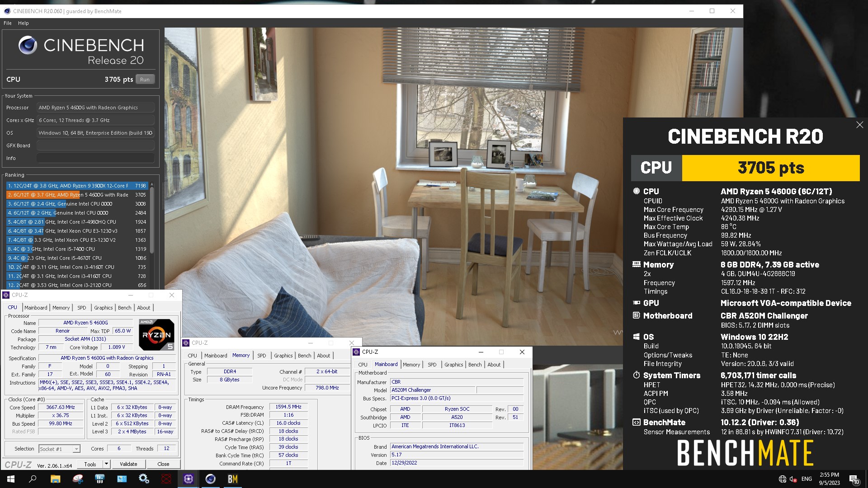
Task: Open Bench tab in left CPU-Z window
Action: 125,308
